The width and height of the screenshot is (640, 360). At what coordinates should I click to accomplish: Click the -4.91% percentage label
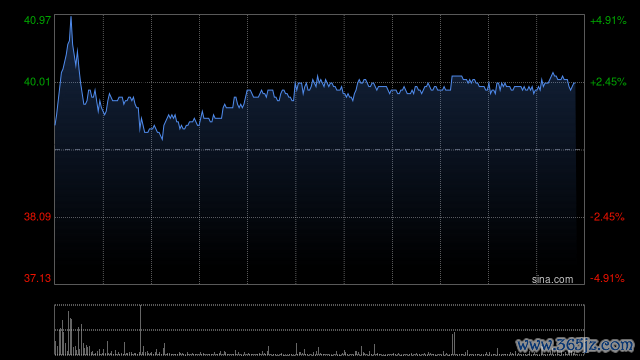(x=607, y=278)
